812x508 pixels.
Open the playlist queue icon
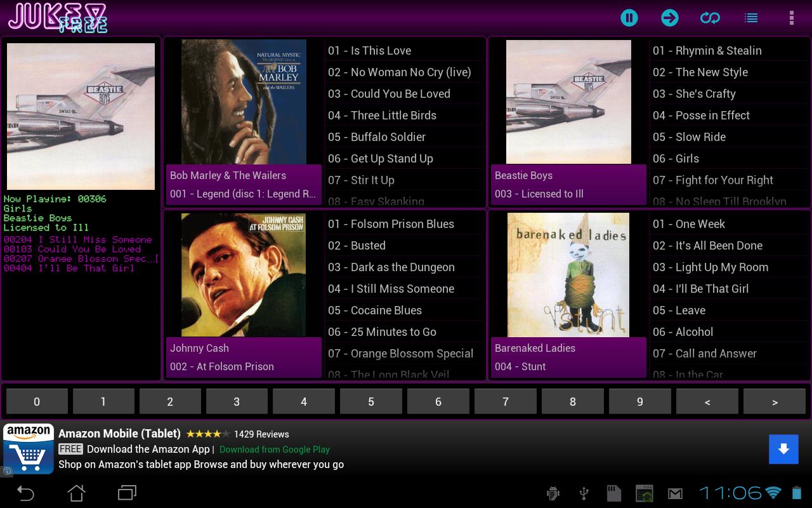pyautogui.click(x=751, y=18)
